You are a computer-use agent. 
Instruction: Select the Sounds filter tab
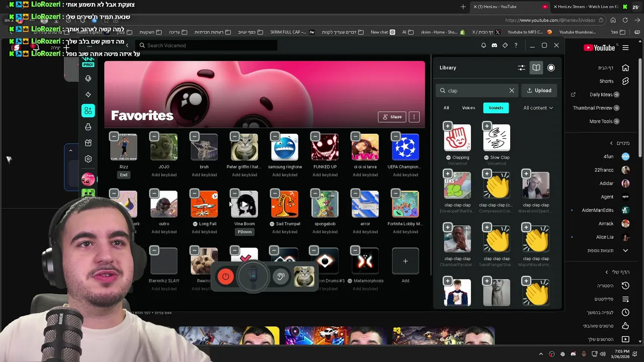(x=496, y=108)
